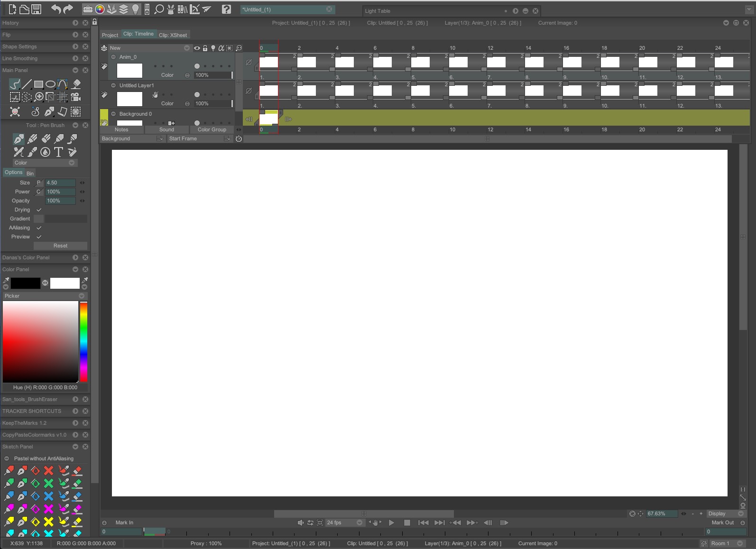Screen dimensions: 756x549
Task: Open the Options tab of the tool panel
Action: click(14, 173)
